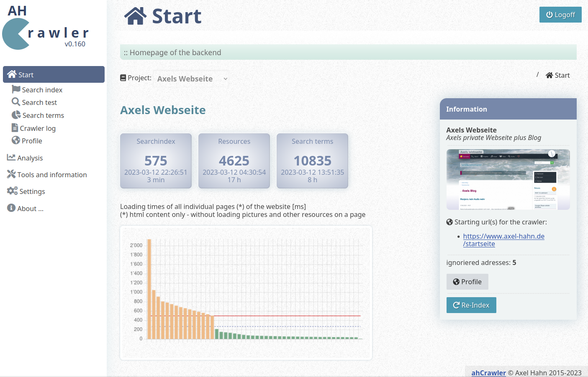Click the book icon beside Project label

click(x=123, y=78)
